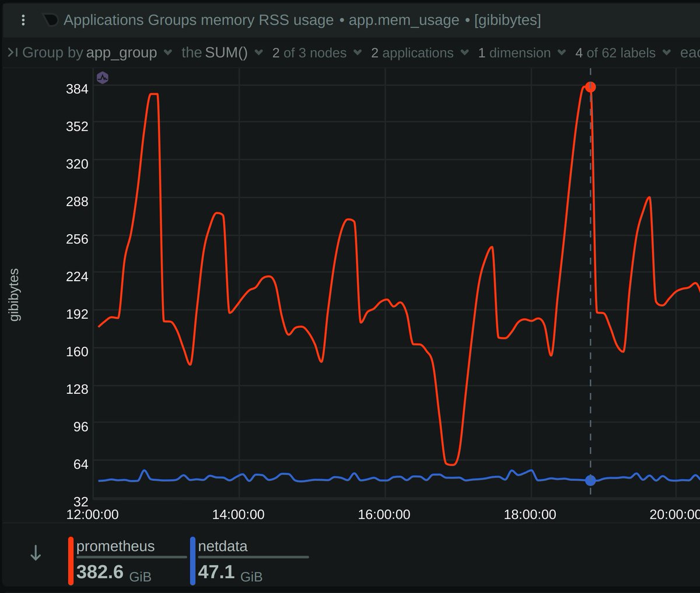Viewport: 700px width, 593px height.
Task: Click the vertical gibibytes axis title
Action: [x=15, y=295]
